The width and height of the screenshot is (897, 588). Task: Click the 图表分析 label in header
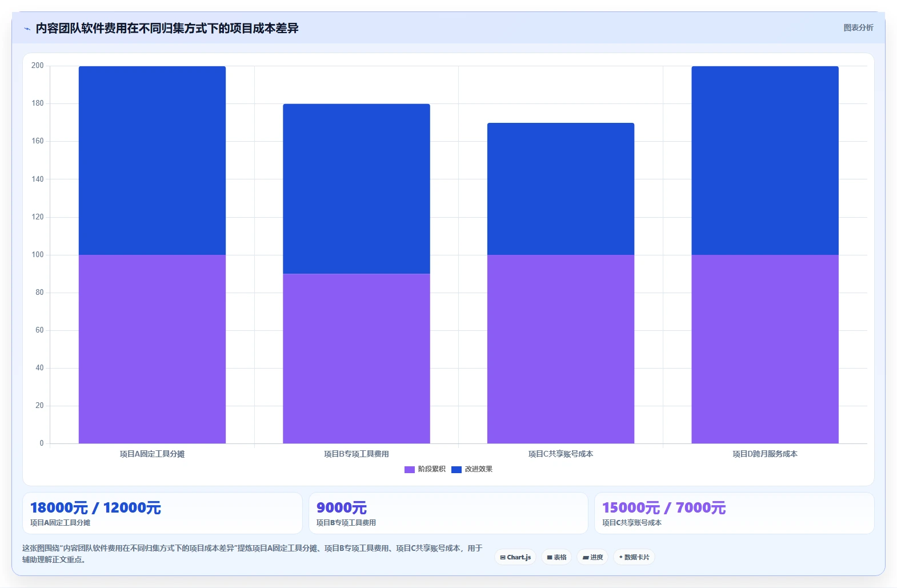pyautogui.click(x=858, y=27)
